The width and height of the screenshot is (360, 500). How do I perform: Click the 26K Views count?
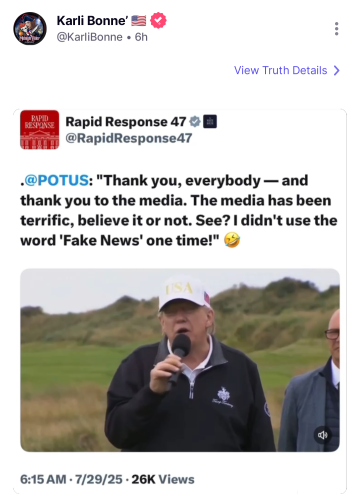point(163,479)
